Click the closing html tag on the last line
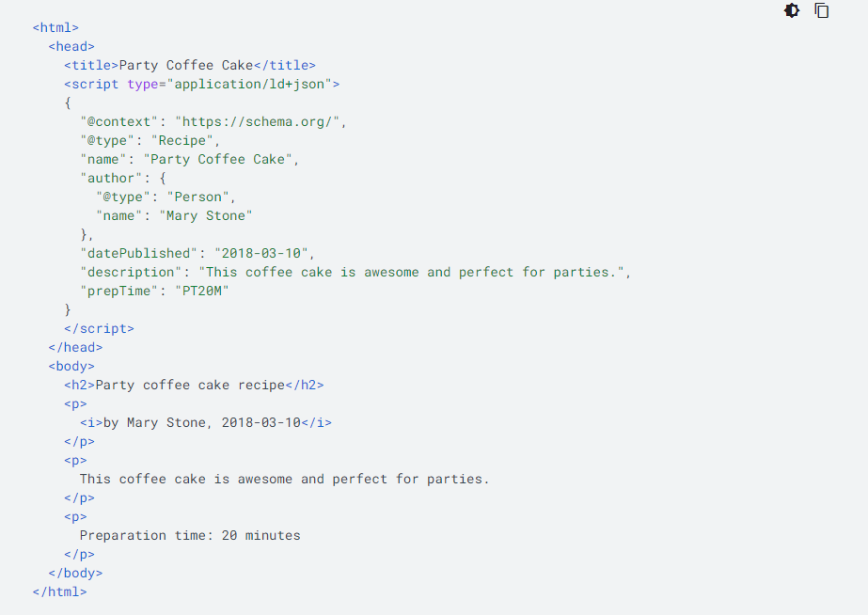 59,591
